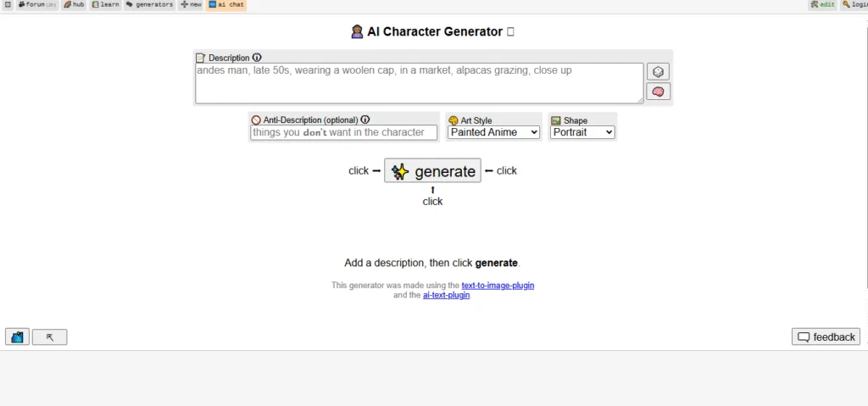Open the hub tab
Screen dimensions: 868x406
click(x=74, y=4)
